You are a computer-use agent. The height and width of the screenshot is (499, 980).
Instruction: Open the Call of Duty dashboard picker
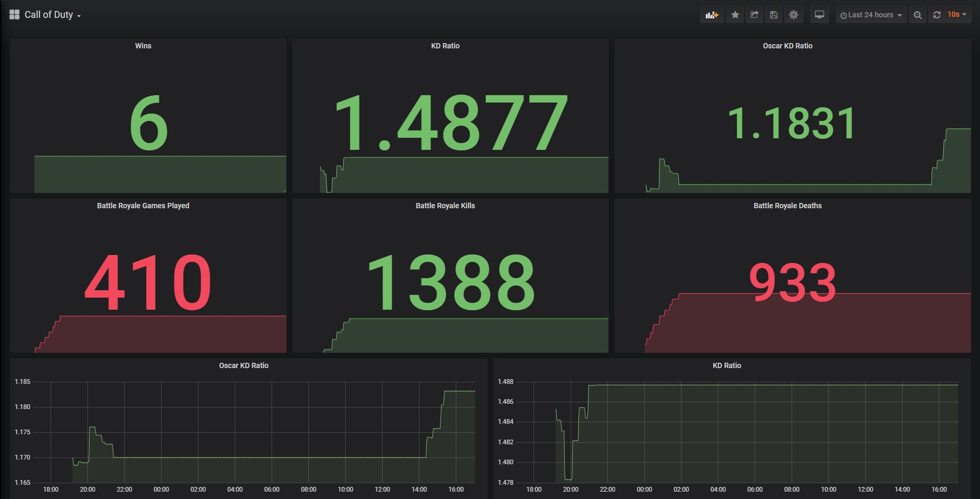click(79, 15)
